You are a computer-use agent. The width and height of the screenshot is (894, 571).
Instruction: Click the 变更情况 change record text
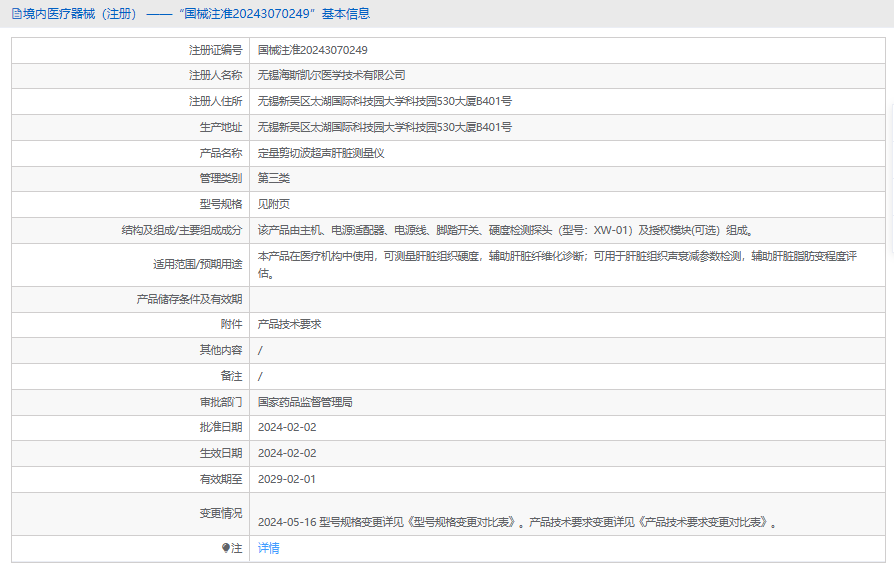[x=516, y=522]
